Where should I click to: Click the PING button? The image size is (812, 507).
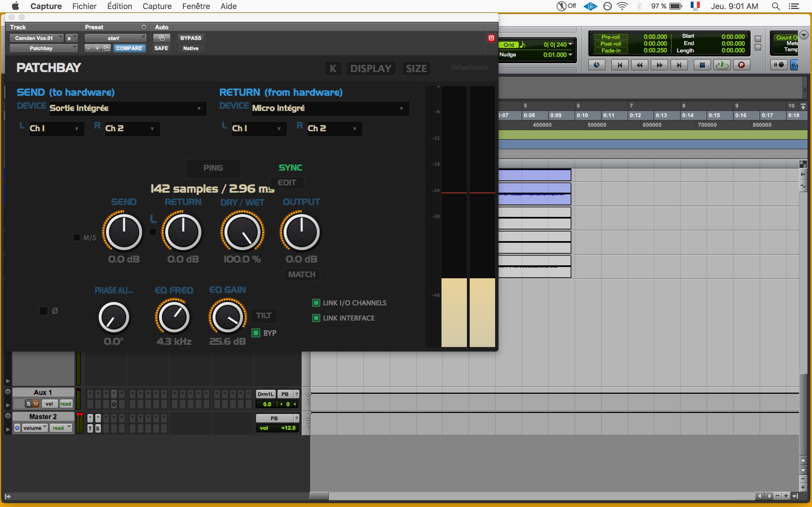pyautogui.click(x=213, y=168)
